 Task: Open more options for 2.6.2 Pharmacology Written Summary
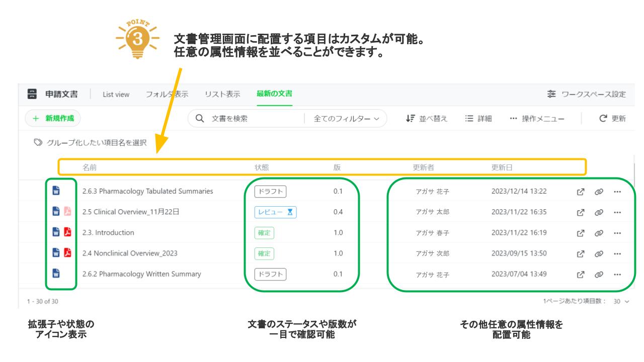617,275
